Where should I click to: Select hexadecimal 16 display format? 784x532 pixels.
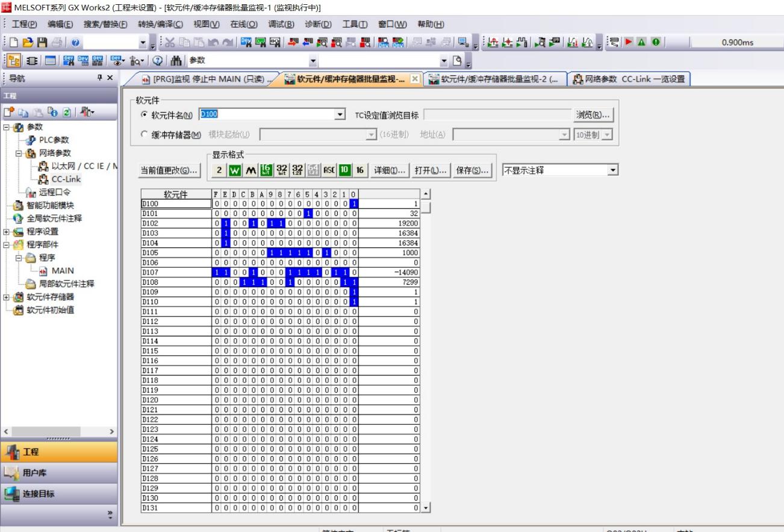359,170
